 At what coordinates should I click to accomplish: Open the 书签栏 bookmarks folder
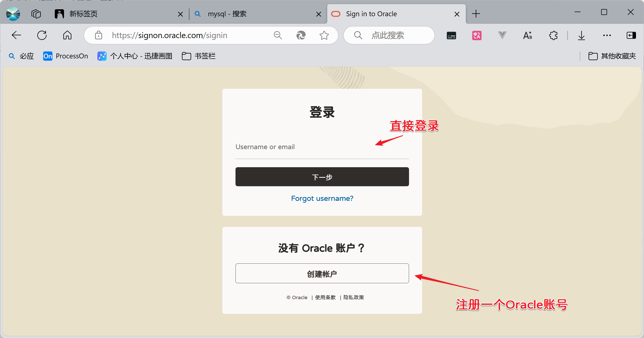click(198, 56)
